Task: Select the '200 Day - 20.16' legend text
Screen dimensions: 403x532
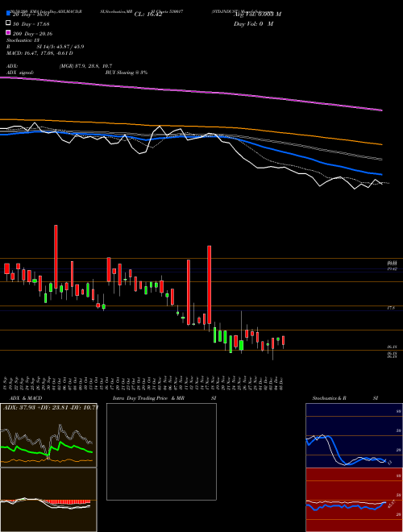Action: click(32, 34)
